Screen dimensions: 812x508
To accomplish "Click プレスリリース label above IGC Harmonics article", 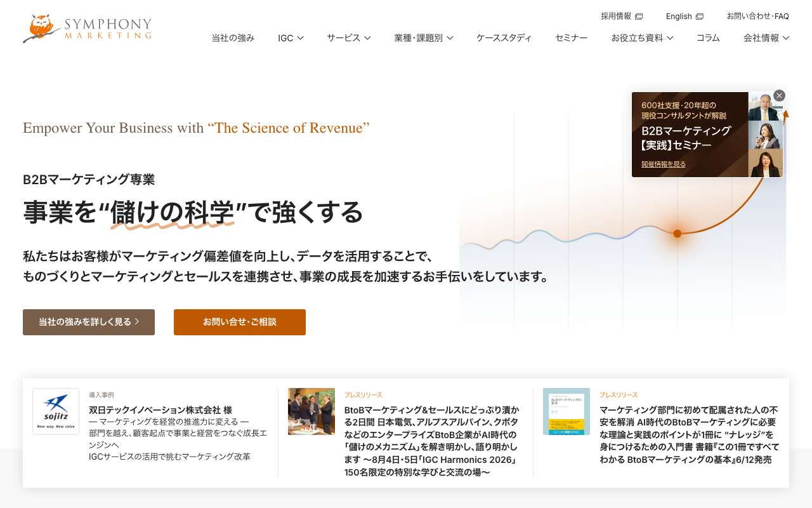I will (x=363, y=395).
